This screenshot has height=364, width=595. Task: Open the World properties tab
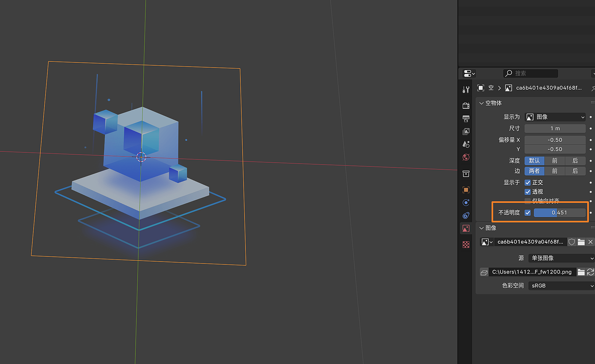click(x=465, y=157)
